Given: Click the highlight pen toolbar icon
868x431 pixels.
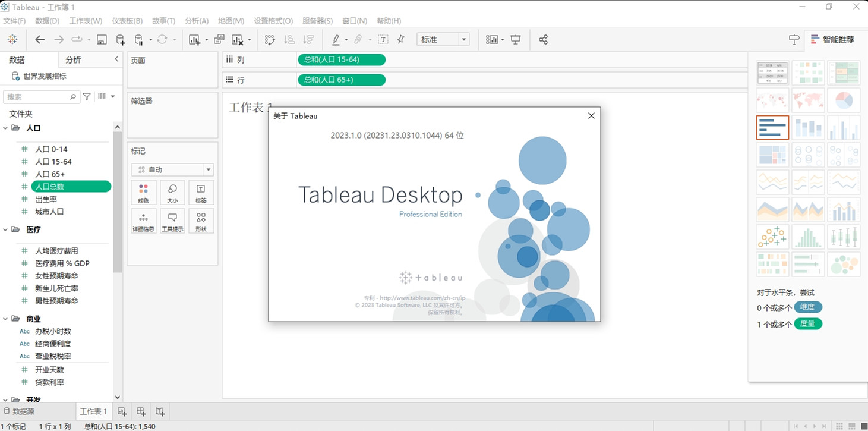Looking at the screenshot, I should coord(336,40).
